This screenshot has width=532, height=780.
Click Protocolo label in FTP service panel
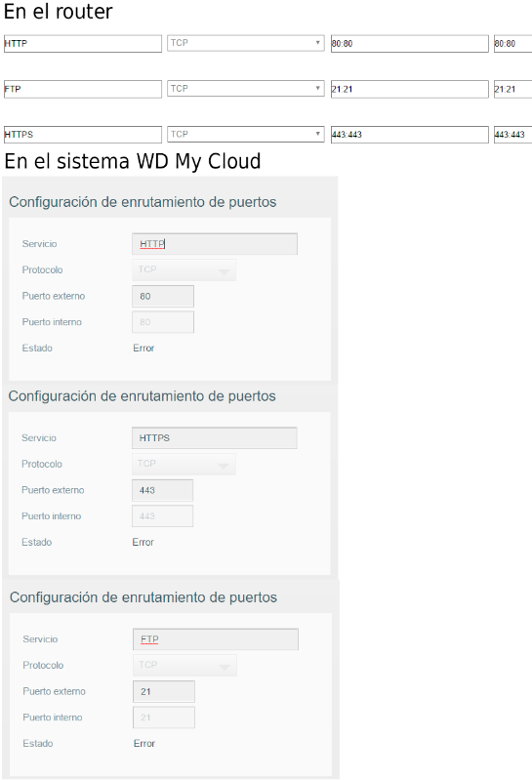coord(43,665)
